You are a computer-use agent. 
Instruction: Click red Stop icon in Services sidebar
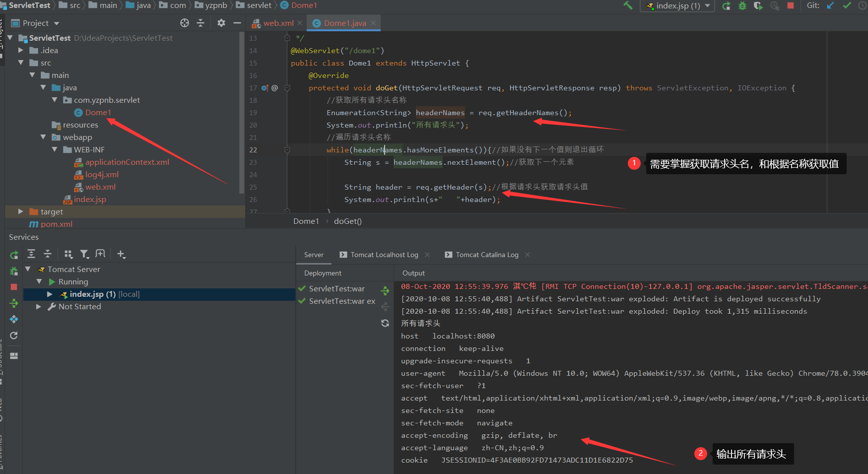14,287
